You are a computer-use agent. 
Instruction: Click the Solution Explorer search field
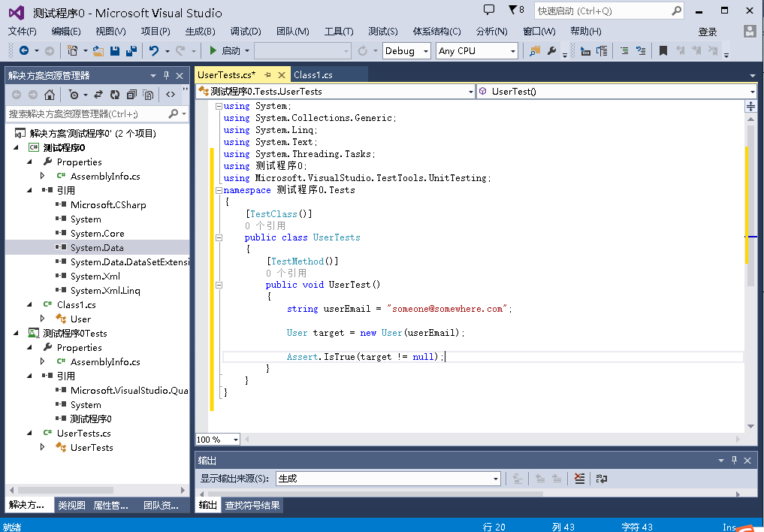[96, 114]
